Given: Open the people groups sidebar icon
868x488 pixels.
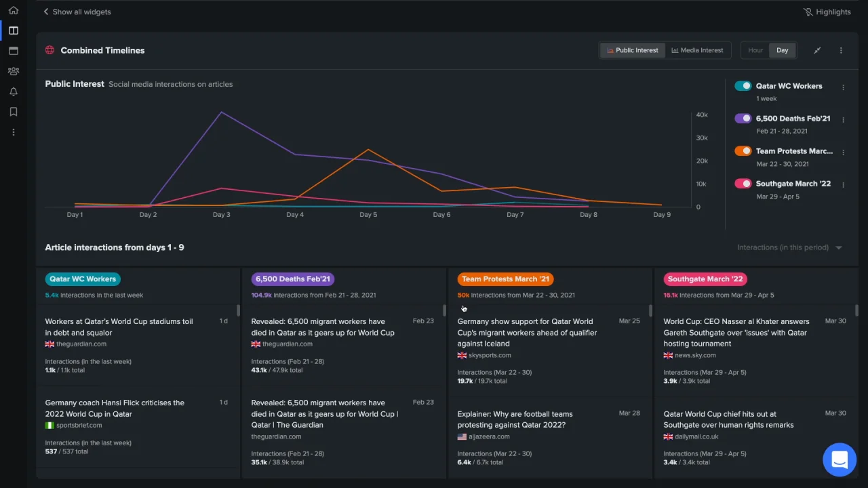Looking at the screenshot, I should (x=14, y=71).
